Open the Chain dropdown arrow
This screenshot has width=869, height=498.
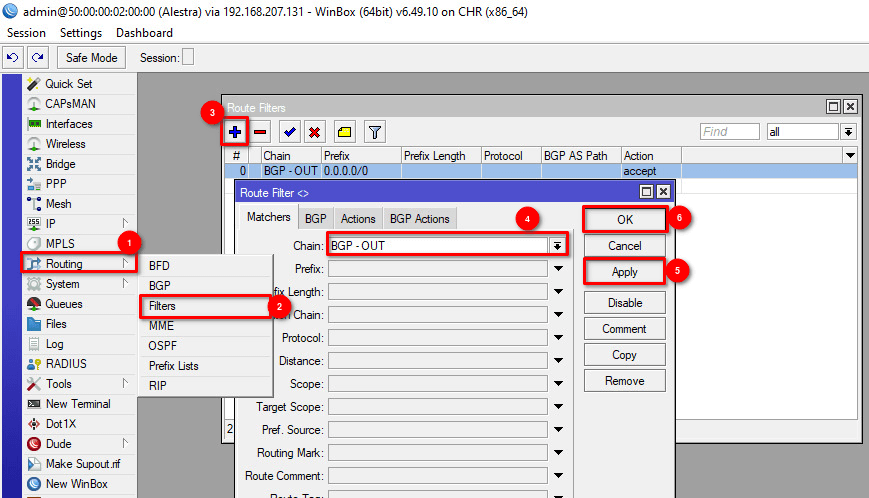coord(557,245)
